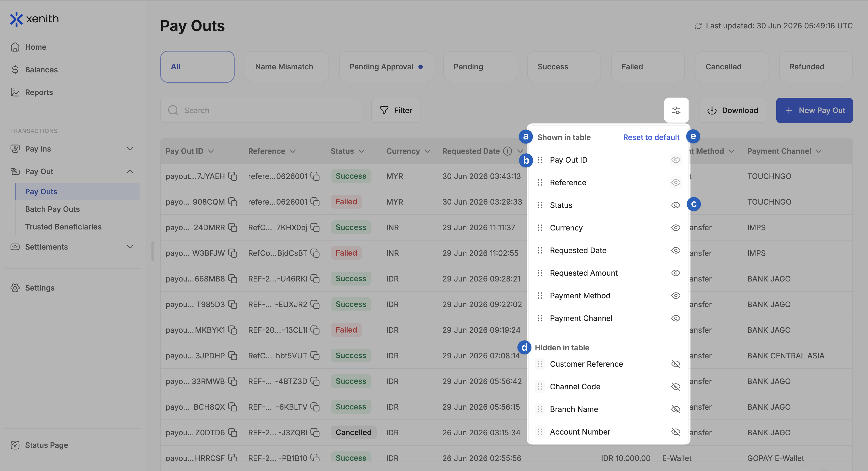Collapse the Pay Out sidebar section
Screen dimensions: 868x471
[130, 171]
